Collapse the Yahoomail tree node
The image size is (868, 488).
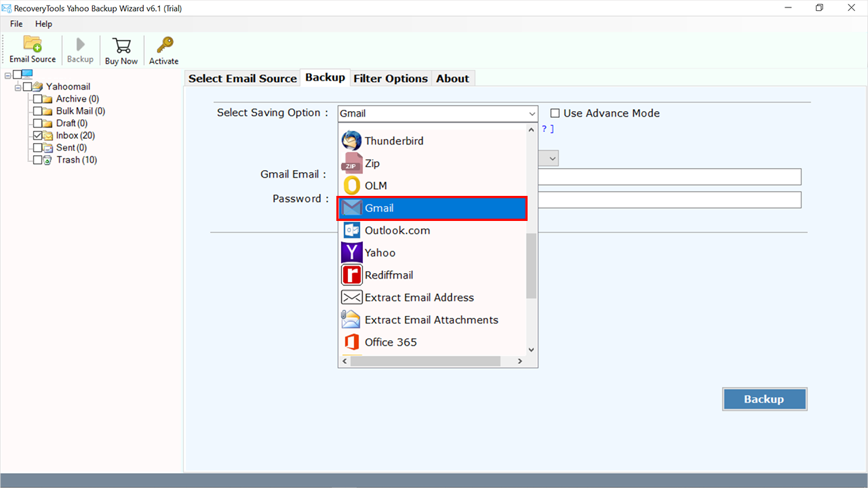18,87
